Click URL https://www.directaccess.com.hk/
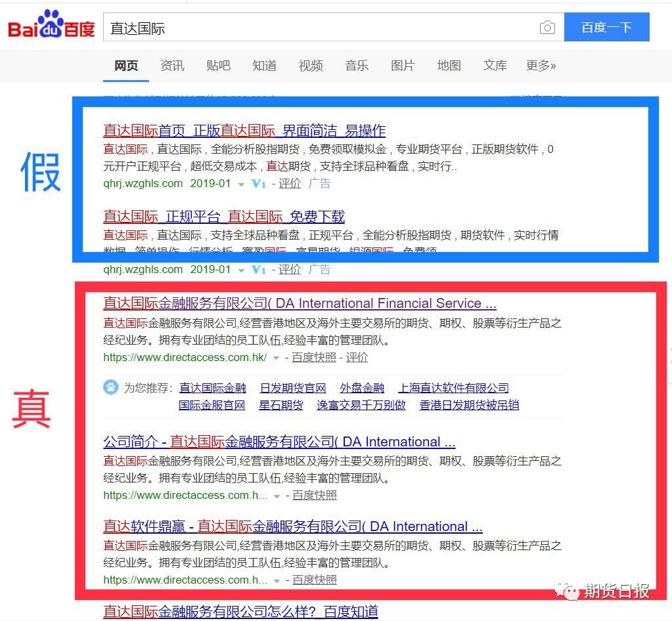Image resolution: width=672 pixels, height=621 pixels. click(185, 357)
